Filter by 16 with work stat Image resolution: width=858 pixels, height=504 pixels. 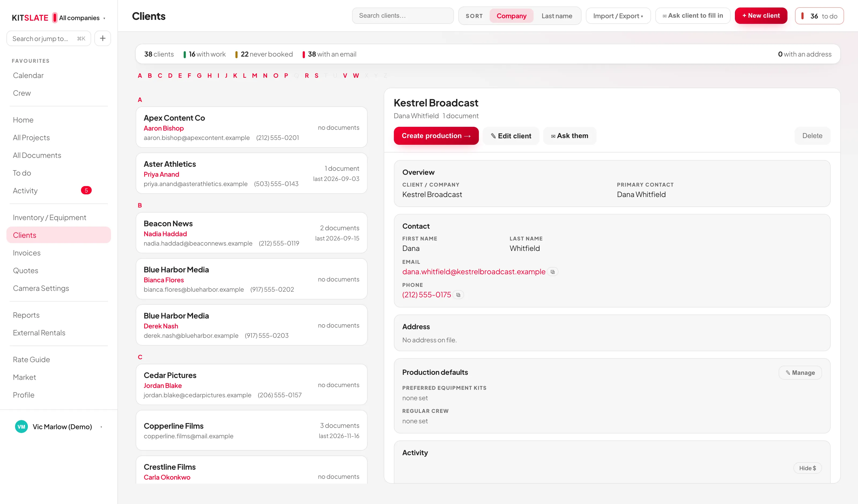tap(205, 54)
